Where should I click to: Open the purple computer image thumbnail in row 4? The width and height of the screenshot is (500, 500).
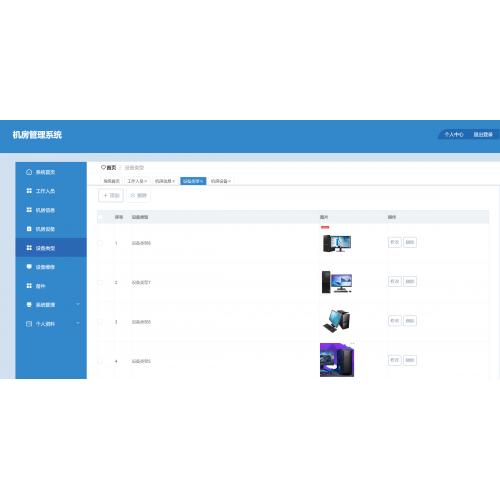point(337,360)
